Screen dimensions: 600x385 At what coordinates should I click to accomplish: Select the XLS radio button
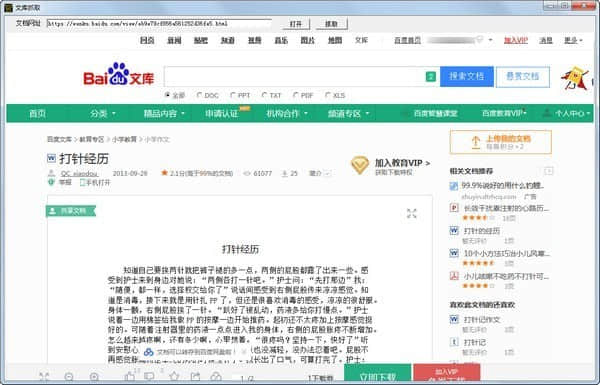click(x=328, y=95)
